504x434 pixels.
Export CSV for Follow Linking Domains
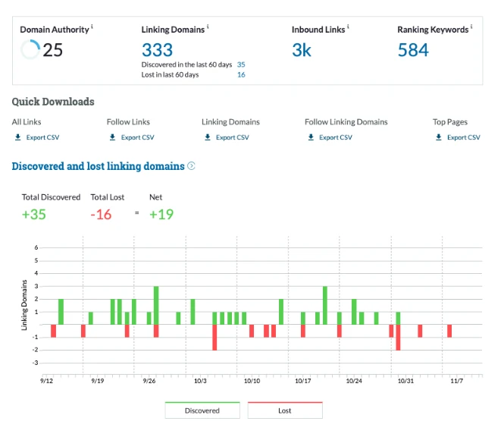(x=336, y=137)
